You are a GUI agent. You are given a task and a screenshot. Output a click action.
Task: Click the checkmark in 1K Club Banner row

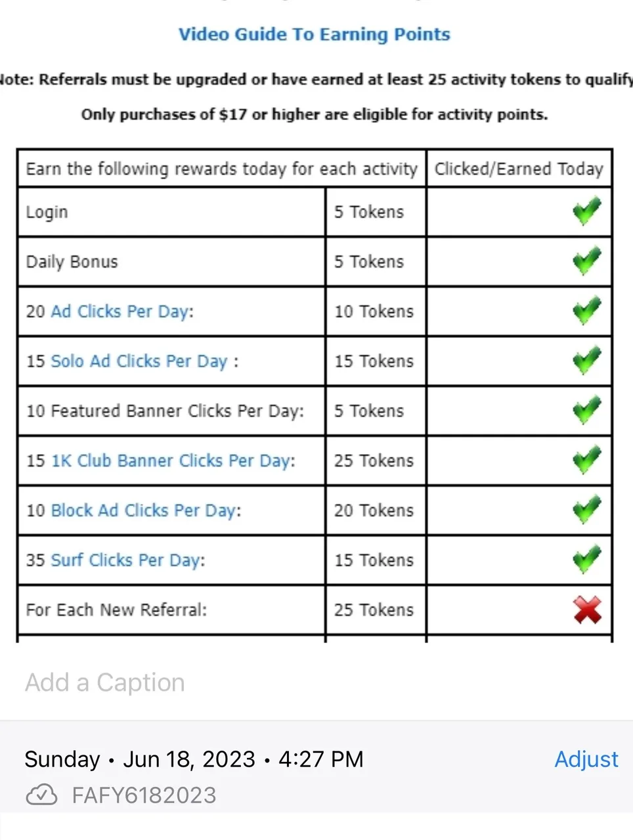(x=586, y=461)
